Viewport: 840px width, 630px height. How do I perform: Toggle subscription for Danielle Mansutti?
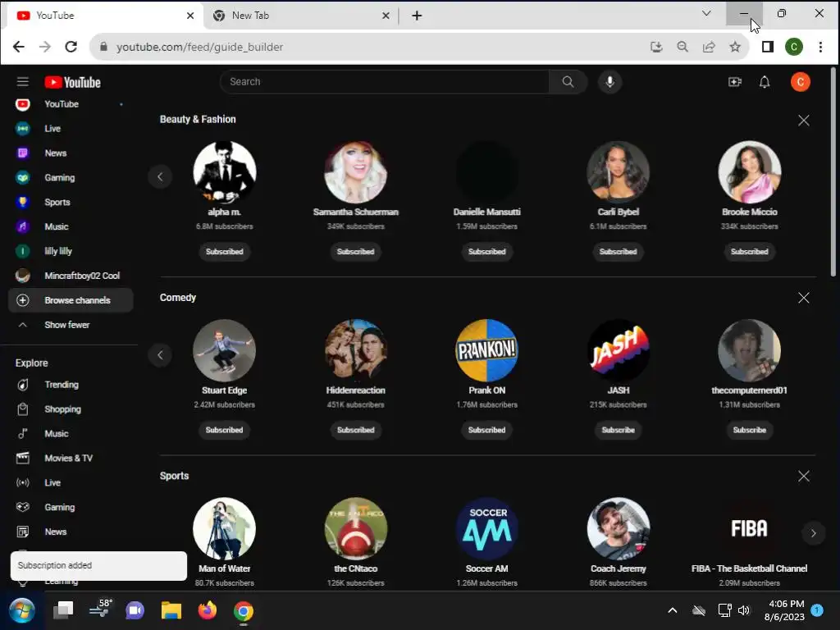click(x=487, y=252)
